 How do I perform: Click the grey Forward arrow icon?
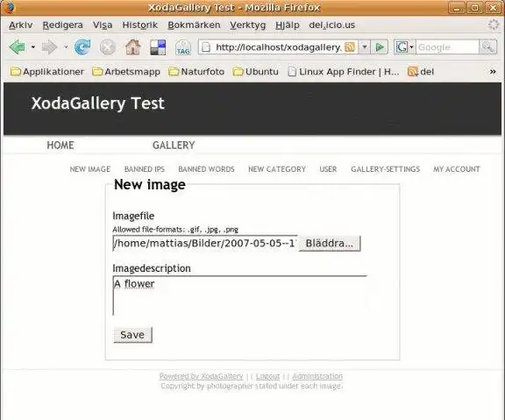50,47
